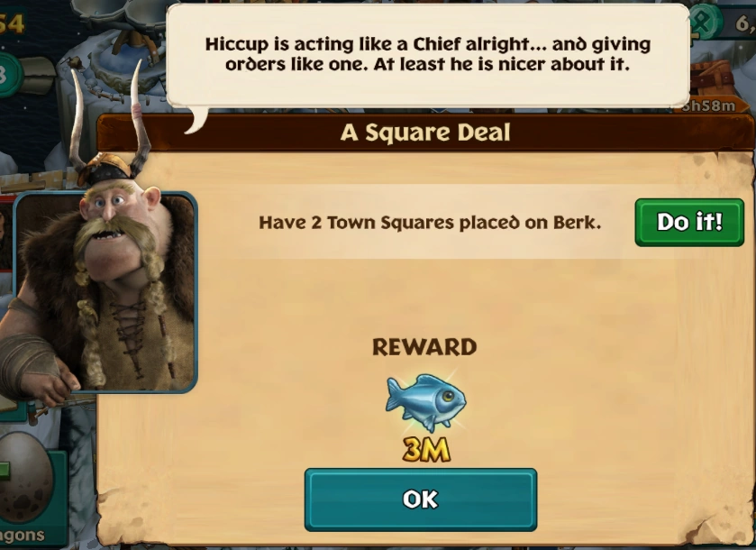Screen dimensions: 756x550
Task: Click the Have 2 Town Squares objective
Action: 430,223
